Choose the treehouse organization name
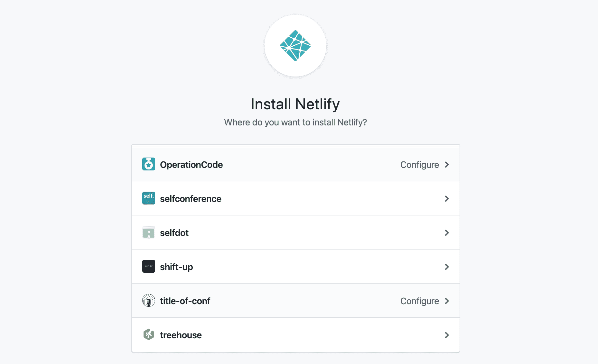Viewport: 598px width, 364px height. click(181, 335)
